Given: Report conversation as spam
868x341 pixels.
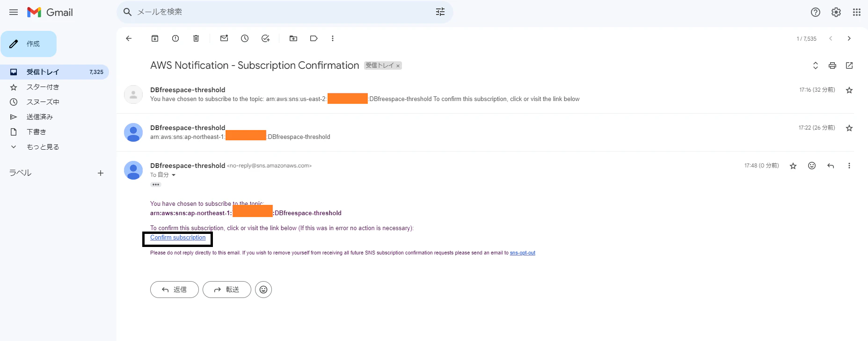Looking at the screenshot, I should point(175,38).
